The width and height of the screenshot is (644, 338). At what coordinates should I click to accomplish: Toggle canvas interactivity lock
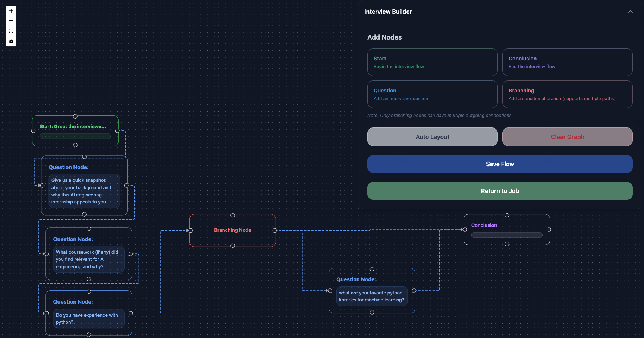pyautogui.click(x=11, y=41)
